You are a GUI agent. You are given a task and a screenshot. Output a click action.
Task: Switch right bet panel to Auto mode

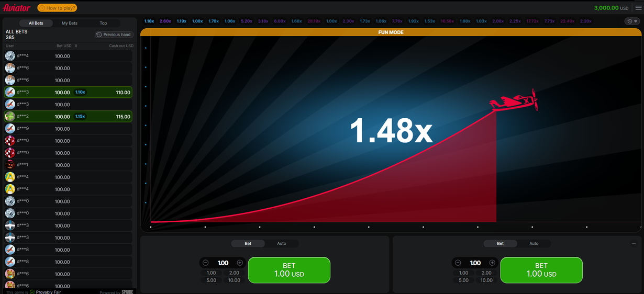point(534,243)
